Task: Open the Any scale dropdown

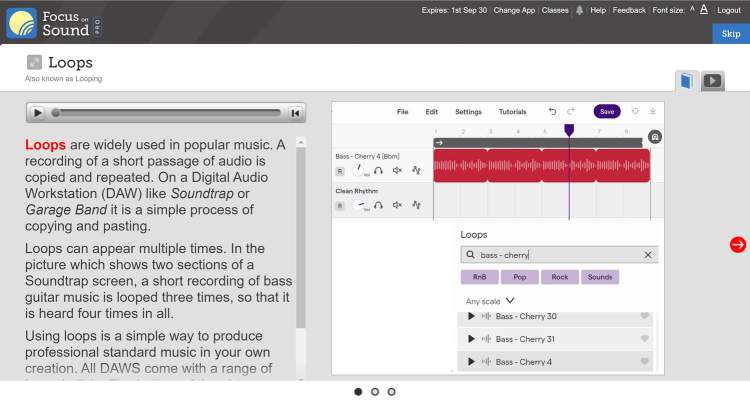Action: point(490,301)
